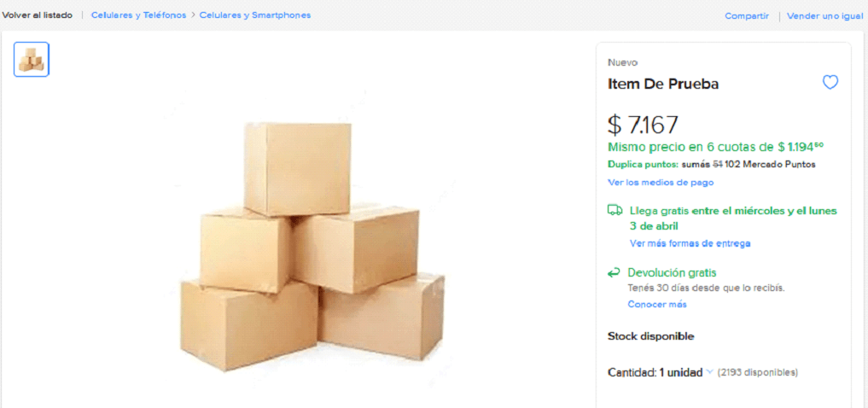The width and height of the screenshot is (868, 408).
Task: Click the Compartir link
Action: [x=747, y=15]
